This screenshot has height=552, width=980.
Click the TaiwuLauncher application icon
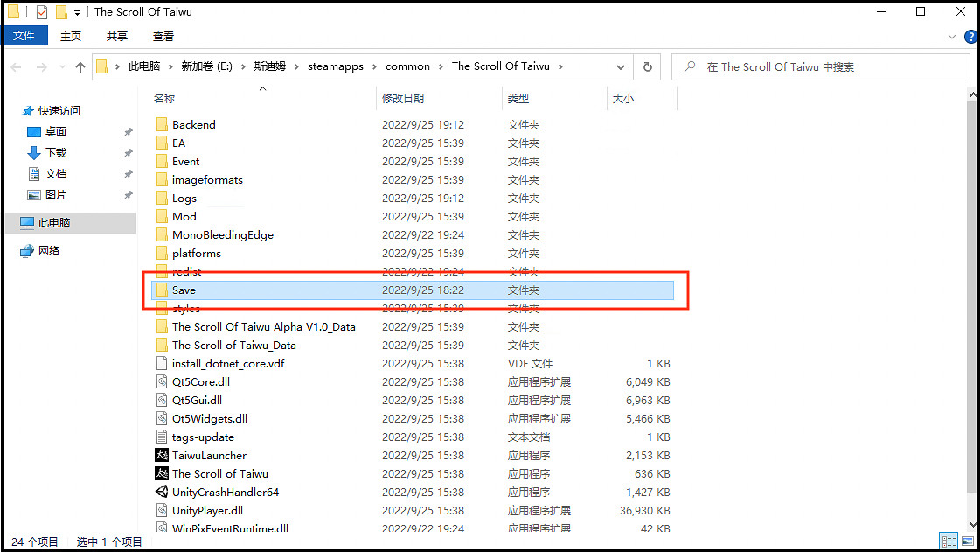coord(162,455)
